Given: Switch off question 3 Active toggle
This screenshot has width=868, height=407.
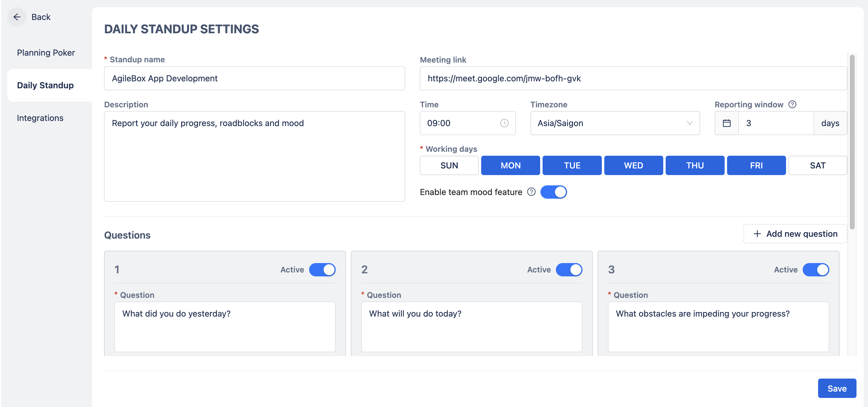Looking at the screenshot, I should (x=815, y=269).
